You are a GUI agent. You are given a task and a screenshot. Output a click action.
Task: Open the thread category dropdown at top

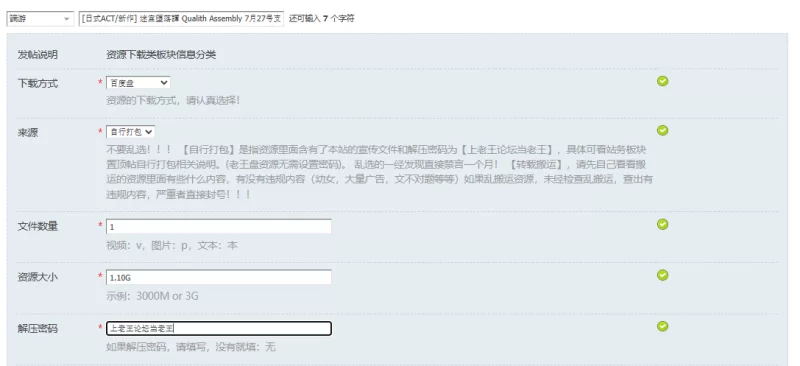coord(40,19)
